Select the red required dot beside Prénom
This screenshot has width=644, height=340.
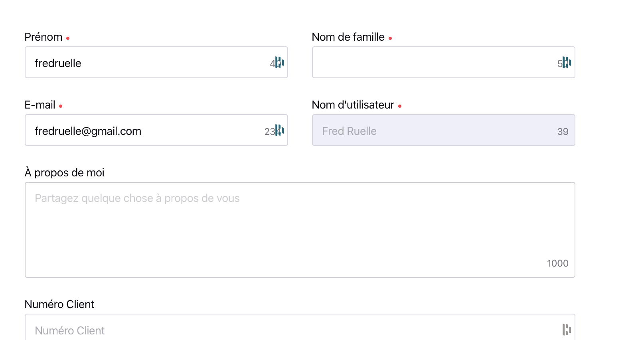click(68, 38)
